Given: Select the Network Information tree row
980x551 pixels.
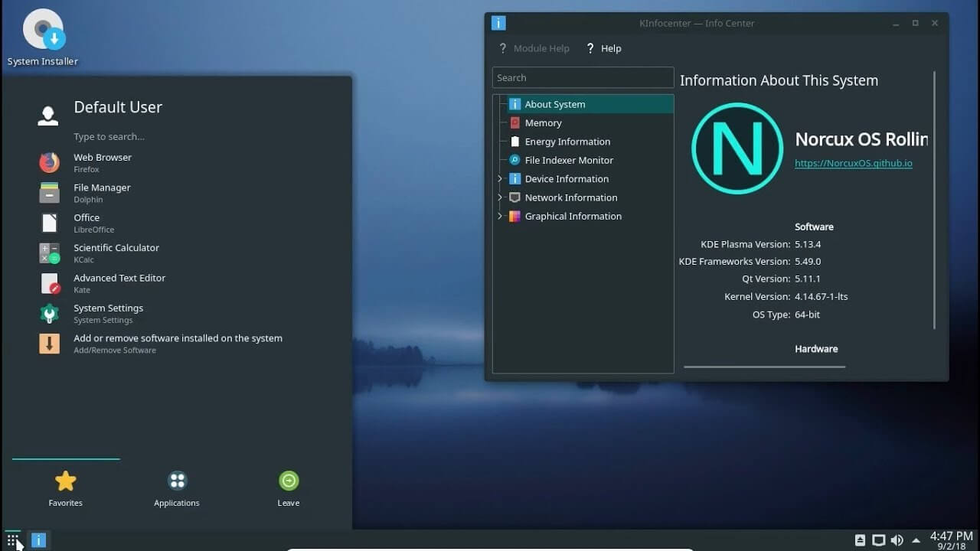Looking at the screenshot, I should pyautogui.click(x=583, y=197).
